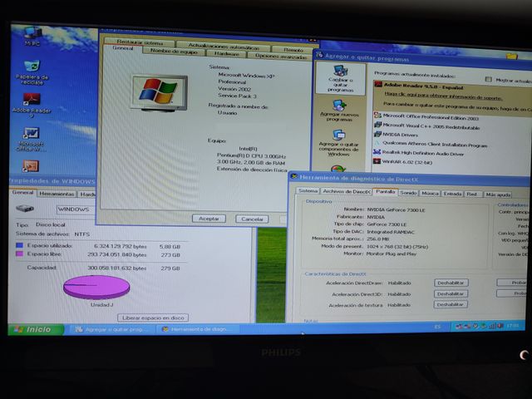Click DirectX diagnostic tool title bar icon
Image resolution: width=532 pixels, height=399 pixels.
pos(294,176)
